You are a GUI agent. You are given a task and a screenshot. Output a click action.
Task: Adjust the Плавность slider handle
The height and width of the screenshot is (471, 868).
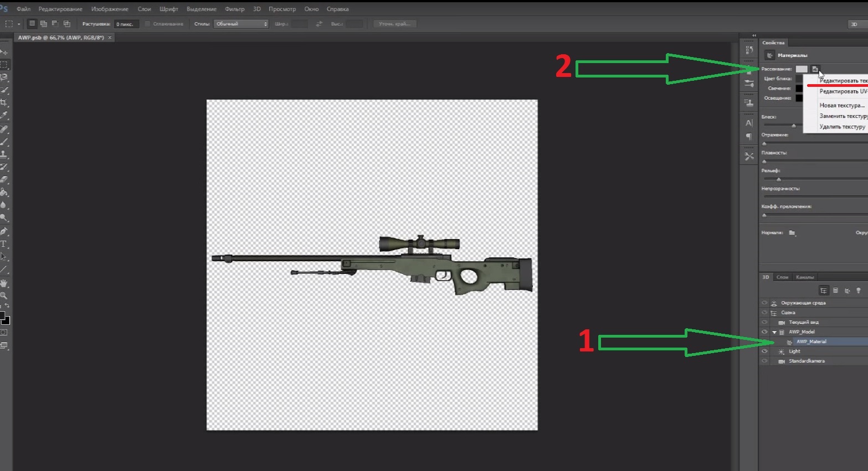coord(764,162)
